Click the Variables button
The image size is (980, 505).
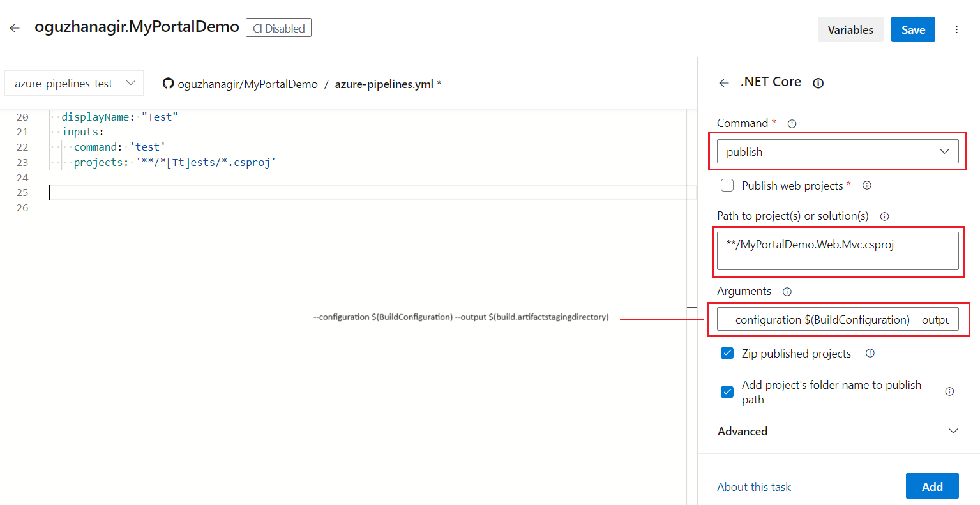click(850, 29)
